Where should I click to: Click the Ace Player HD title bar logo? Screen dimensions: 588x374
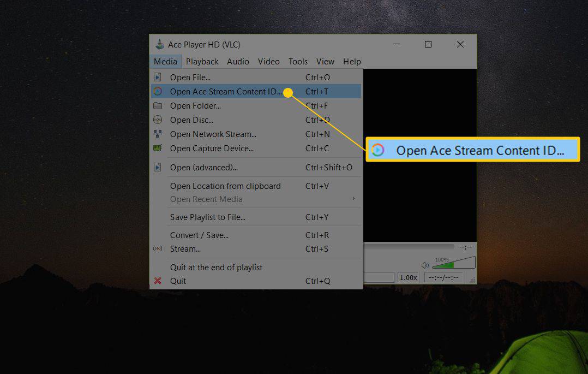tap(160, 44)
